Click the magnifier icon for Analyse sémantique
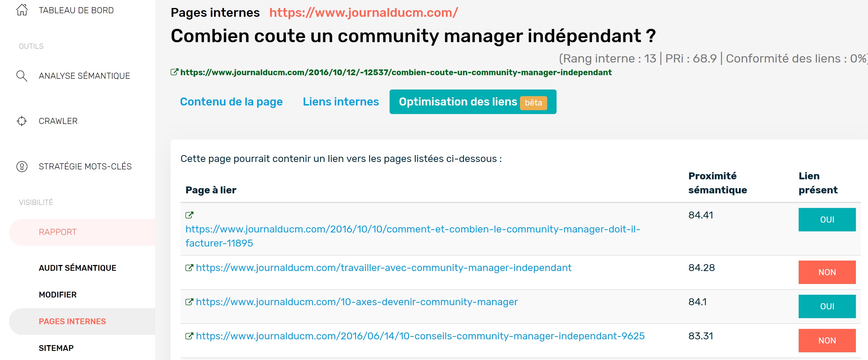This screenshot has height=360, width=868. coord(22,75)
